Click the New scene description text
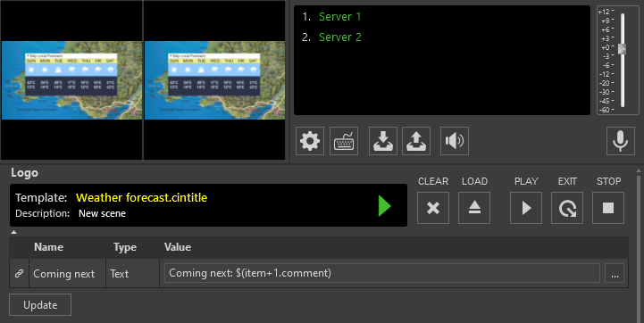Viewport: 644px width, 323px height. coord(102,213)
